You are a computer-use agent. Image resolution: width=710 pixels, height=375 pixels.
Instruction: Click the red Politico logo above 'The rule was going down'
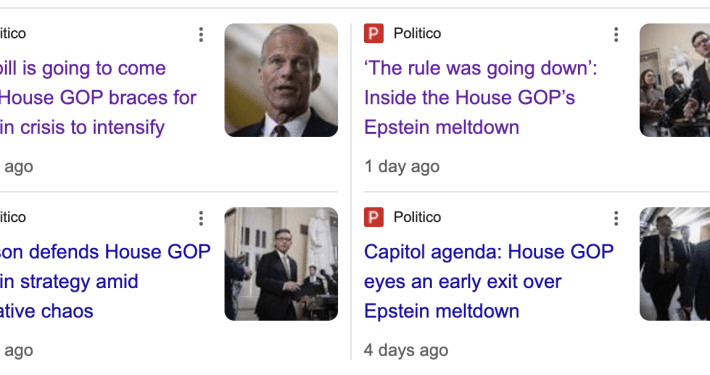click(x=374, y=34)
